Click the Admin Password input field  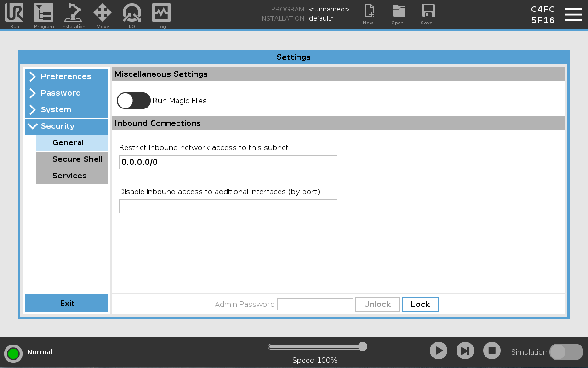(315, 304)
